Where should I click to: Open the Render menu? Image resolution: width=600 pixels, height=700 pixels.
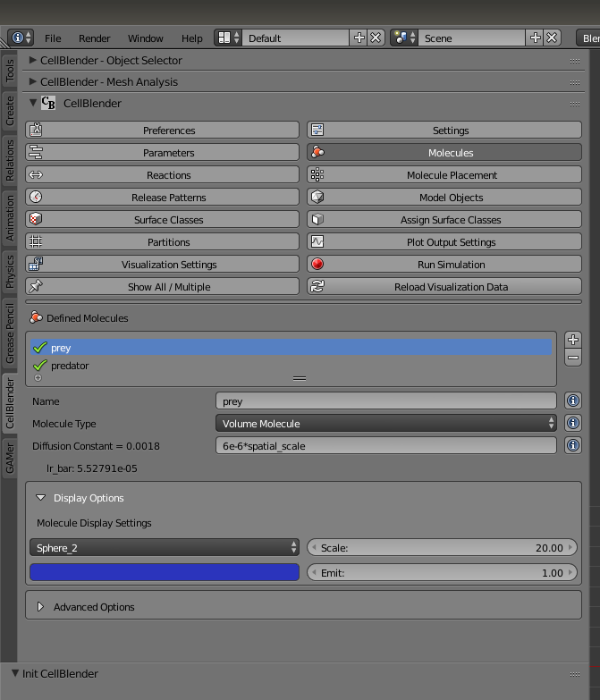coord(94,38)
